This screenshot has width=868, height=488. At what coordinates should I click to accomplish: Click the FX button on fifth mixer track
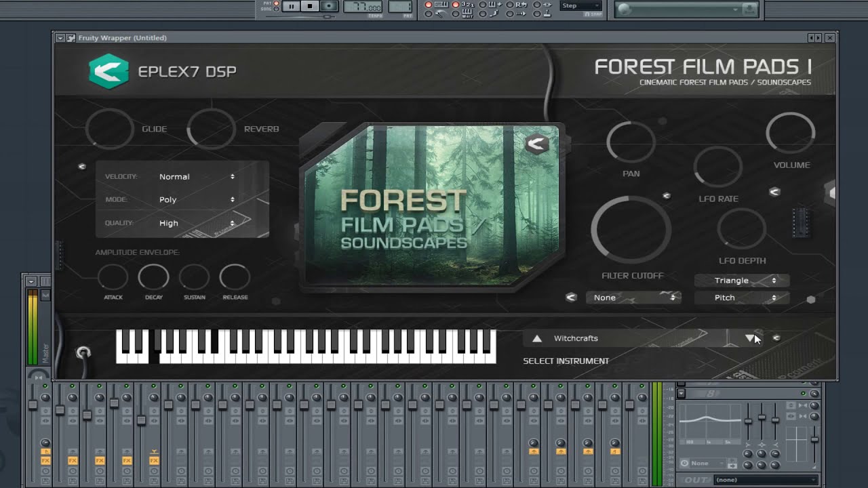pyautogui.click(x=154, y=460)
